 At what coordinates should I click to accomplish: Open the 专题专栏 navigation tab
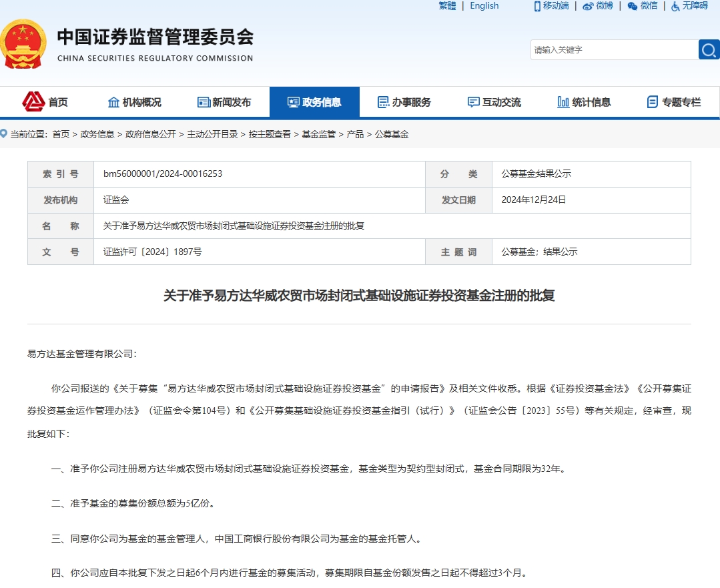[673, 102]
